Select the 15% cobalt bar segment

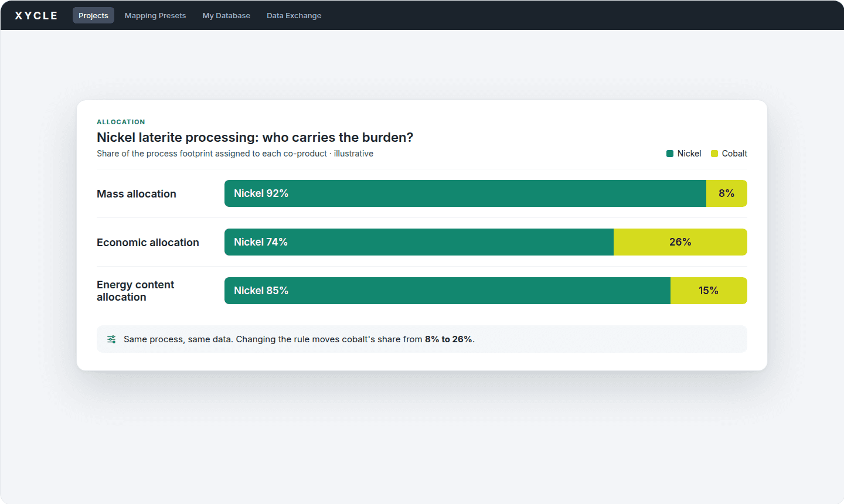pyautogui.click(x=709, y=291)
